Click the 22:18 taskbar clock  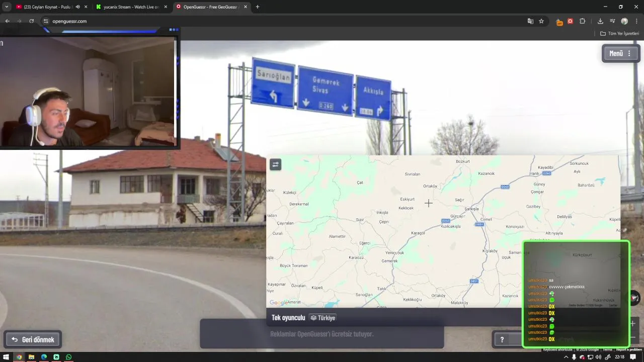619,357
